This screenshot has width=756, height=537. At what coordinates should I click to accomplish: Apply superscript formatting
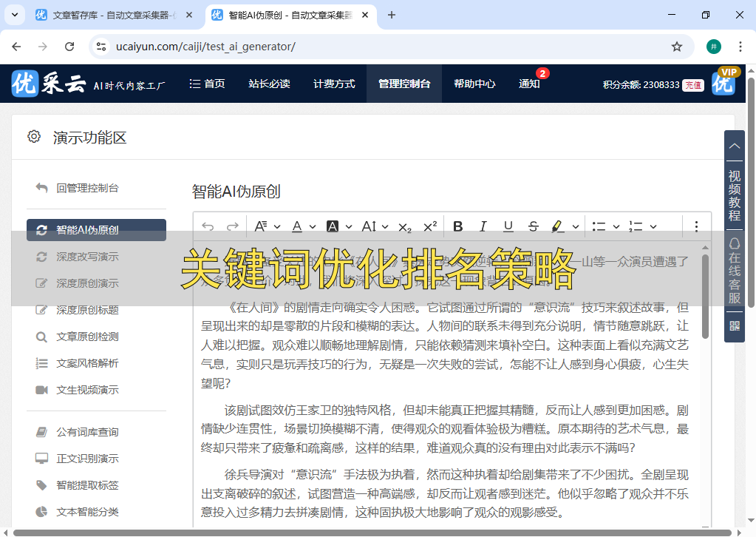tap(430, 226)
